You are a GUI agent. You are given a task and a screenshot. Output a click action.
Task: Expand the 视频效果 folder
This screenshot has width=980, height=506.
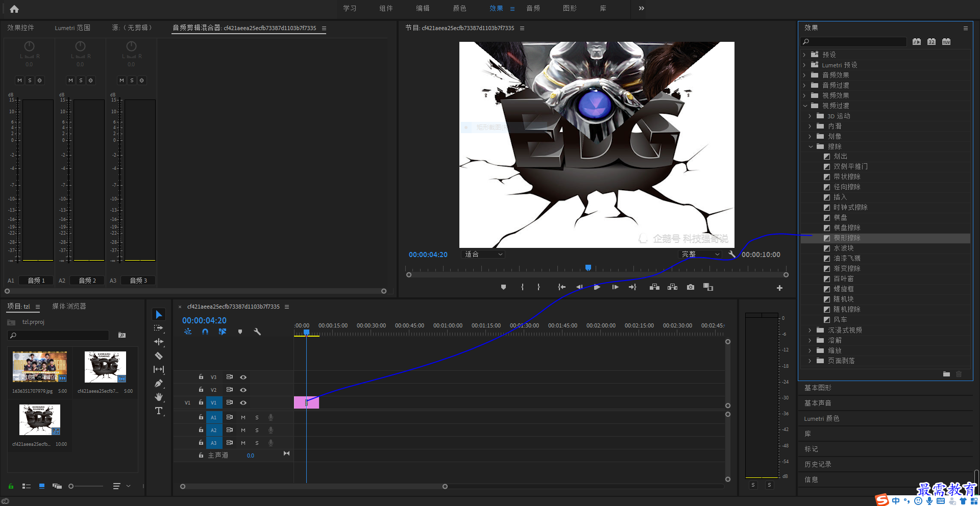pyautogui.click(x=804, y=95)
